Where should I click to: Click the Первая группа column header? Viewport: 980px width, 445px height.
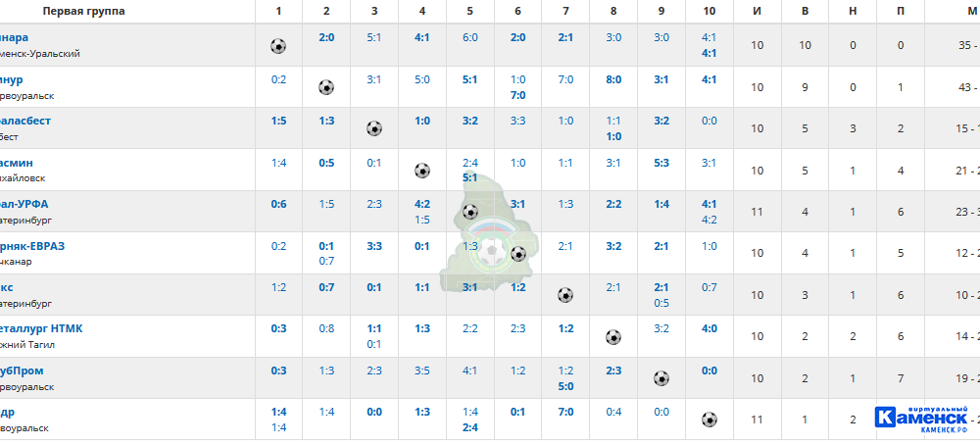[x=83, y=11]
